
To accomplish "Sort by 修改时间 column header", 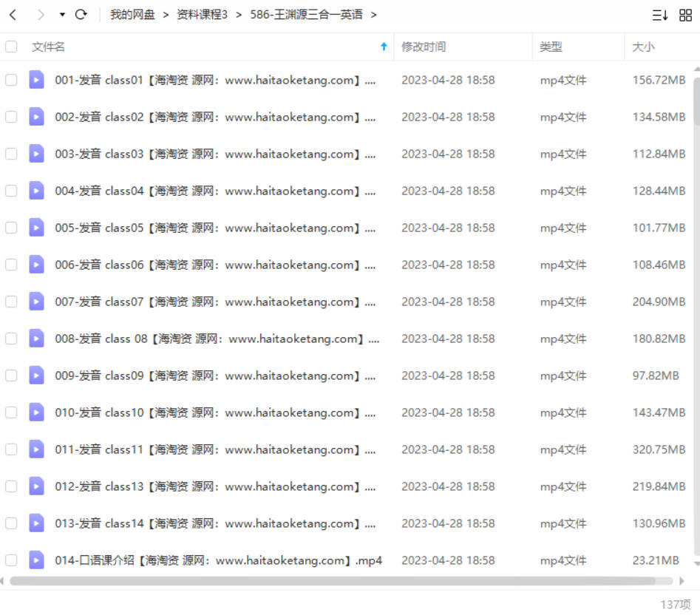I will click(x=424, y=47).
